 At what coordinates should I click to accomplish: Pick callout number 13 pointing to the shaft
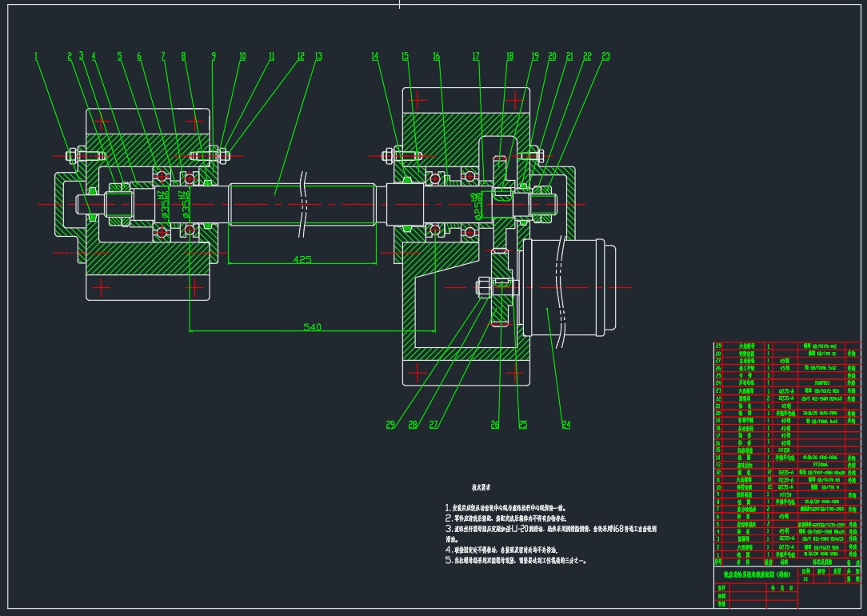coord(318,57)
